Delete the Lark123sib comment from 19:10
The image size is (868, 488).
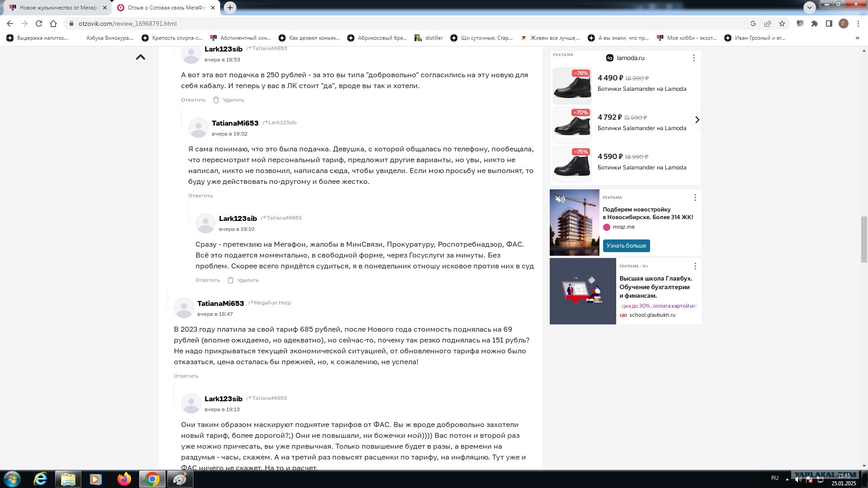(243, 280)
